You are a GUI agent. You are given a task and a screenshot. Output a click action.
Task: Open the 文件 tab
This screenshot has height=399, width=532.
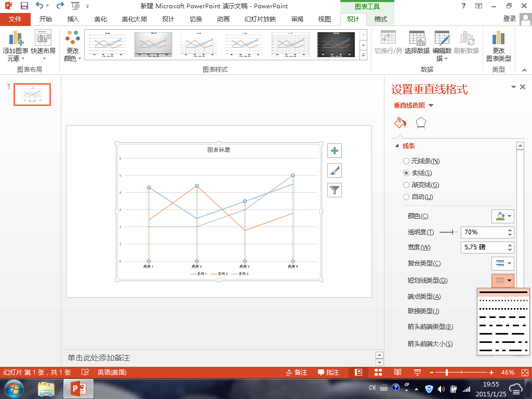click(x=15, y=19)
